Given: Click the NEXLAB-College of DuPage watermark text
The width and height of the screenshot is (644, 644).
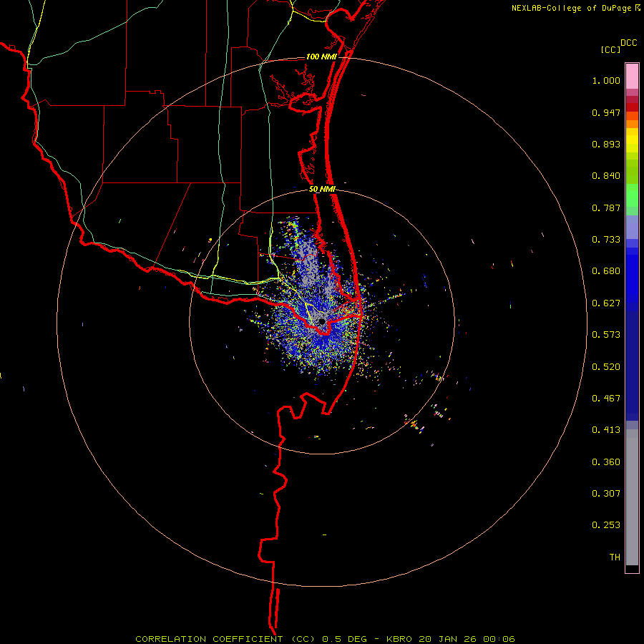Looking at the screenshot, I should (x=571, y=8).
